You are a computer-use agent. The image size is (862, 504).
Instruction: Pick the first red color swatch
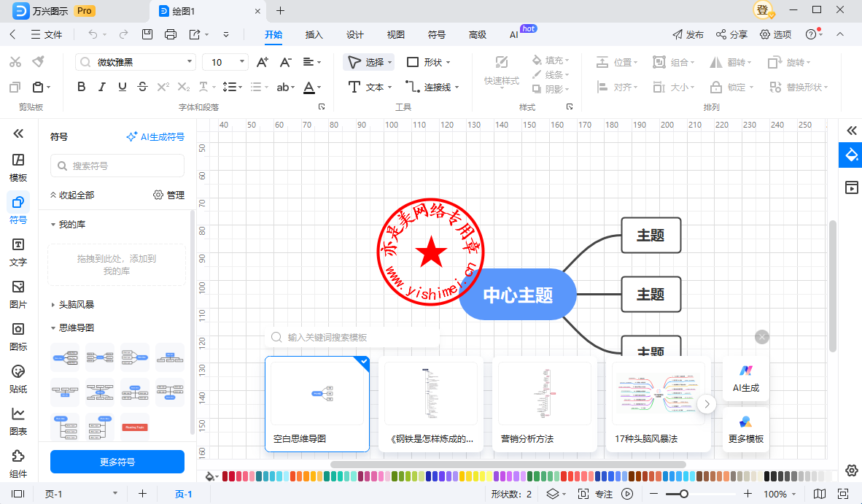click(x=226, y=476)
